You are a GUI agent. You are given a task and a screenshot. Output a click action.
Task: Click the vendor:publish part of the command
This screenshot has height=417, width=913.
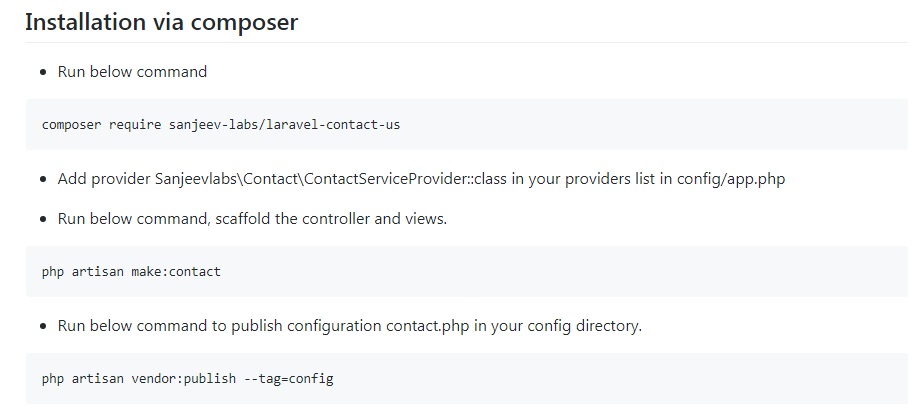click(x=183, y=379)
